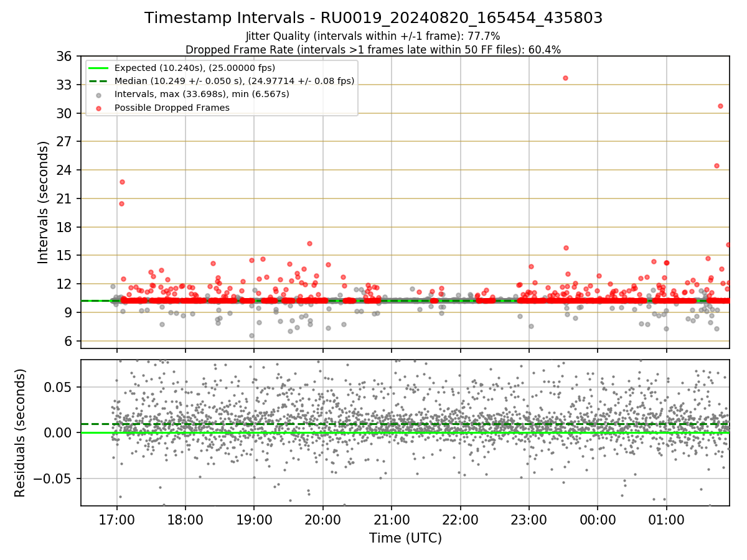
Task: Click the '21:00' x-axis tick label
Action: [392, 518]
